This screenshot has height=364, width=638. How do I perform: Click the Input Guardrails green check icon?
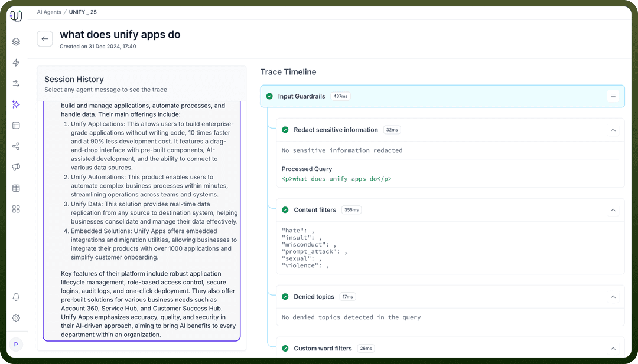click(x=269, y=96)
